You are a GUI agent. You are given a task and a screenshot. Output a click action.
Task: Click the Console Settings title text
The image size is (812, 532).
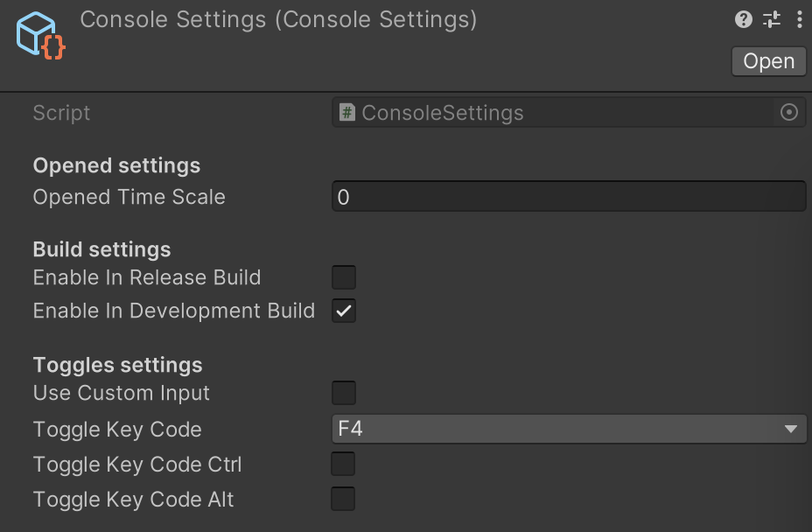(278, 19)
